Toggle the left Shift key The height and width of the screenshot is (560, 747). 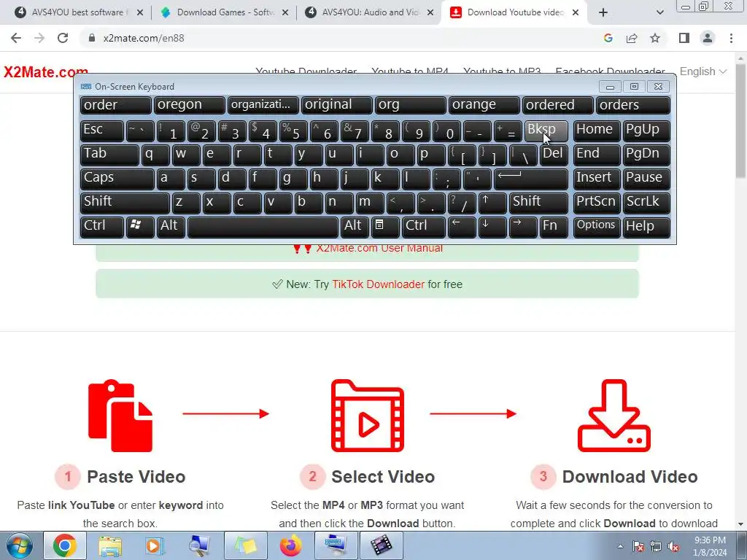(x=124, y=203)
